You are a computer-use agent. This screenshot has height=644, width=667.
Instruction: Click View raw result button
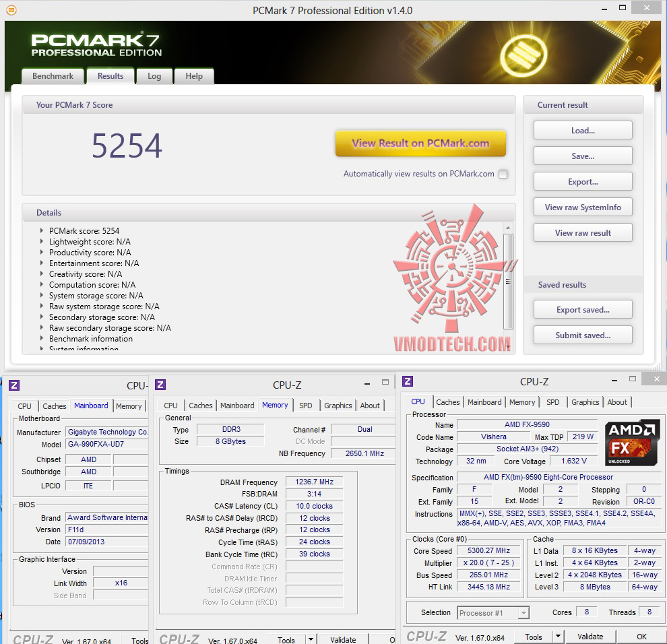583,232
